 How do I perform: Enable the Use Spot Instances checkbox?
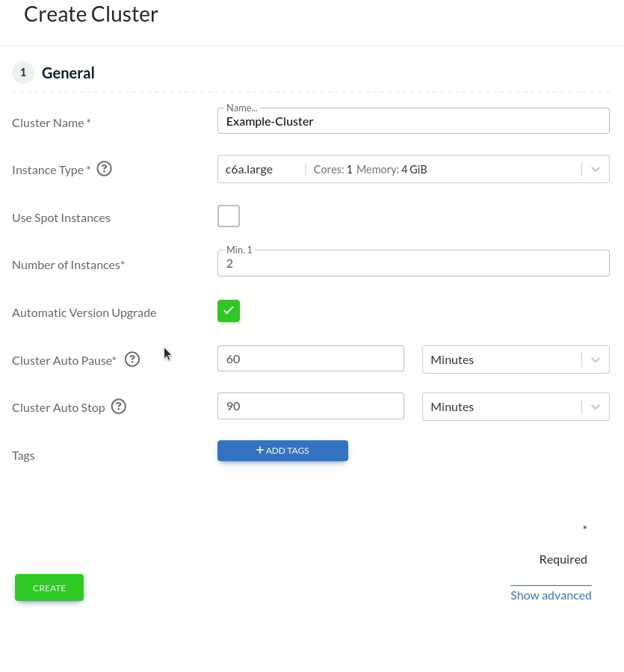pos(229,216)
